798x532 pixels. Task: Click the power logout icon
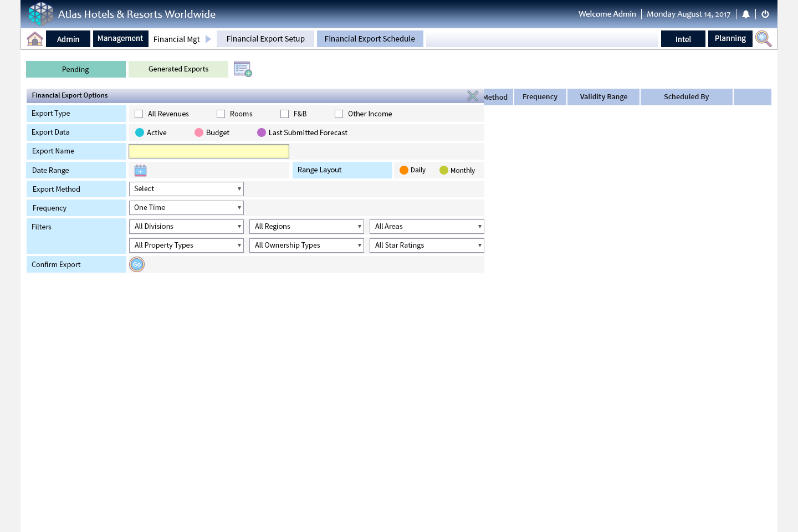[765, 14]
